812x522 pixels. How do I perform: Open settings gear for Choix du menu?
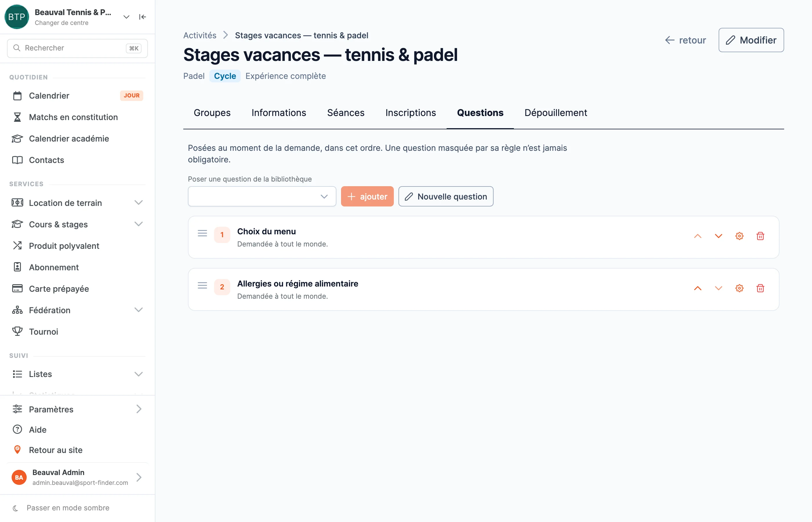coord(739,236)
